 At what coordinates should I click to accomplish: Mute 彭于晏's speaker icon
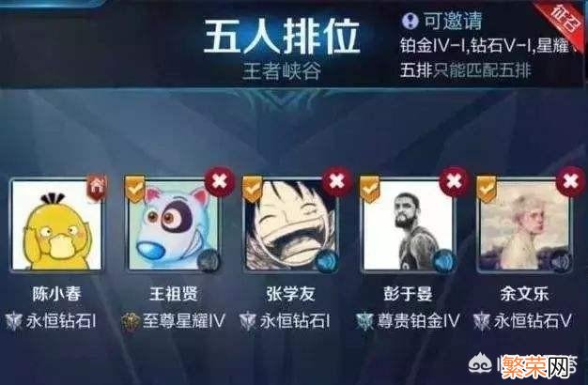point(444,260)
